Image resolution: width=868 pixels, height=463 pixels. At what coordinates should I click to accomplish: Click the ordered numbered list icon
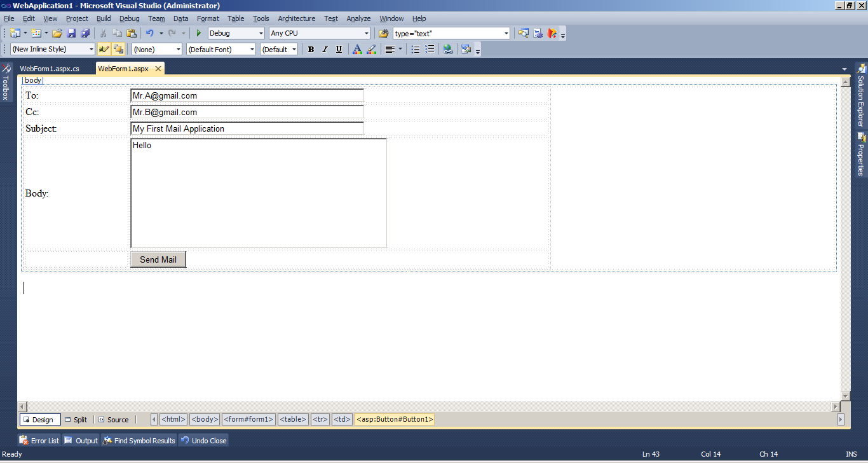coord(430,49)
